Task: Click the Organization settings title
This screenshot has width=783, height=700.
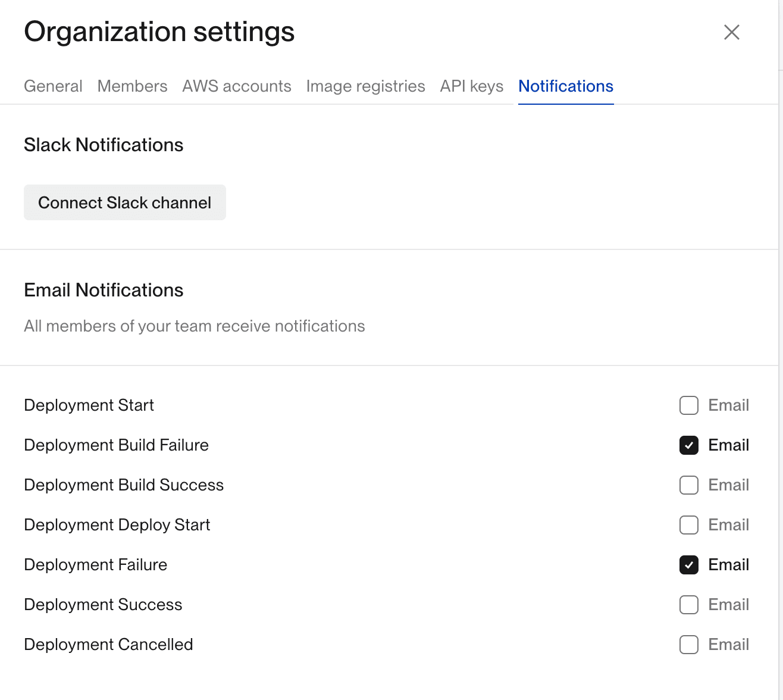Action: (159, 32)
